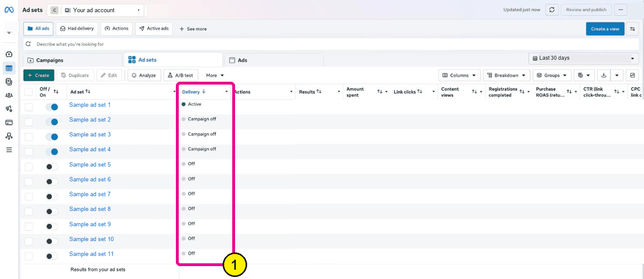Turn on Sample ad set 11
The width and height of the screenshot is (644, 279).
[52, 256]
